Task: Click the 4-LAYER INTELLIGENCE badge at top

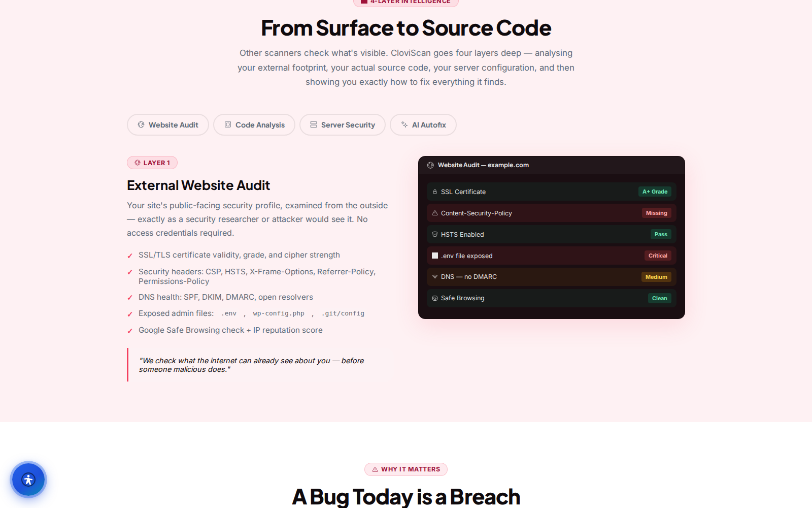Action: coord(406,2)
